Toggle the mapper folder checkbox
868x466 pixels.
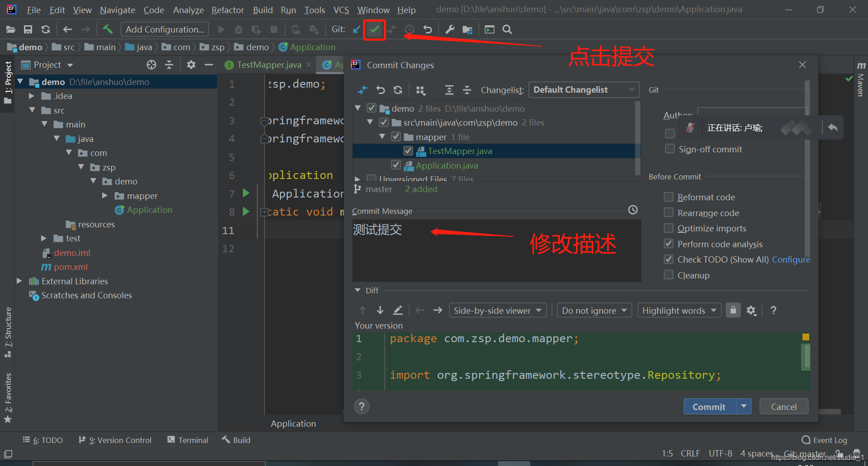(x=396, y=137)
